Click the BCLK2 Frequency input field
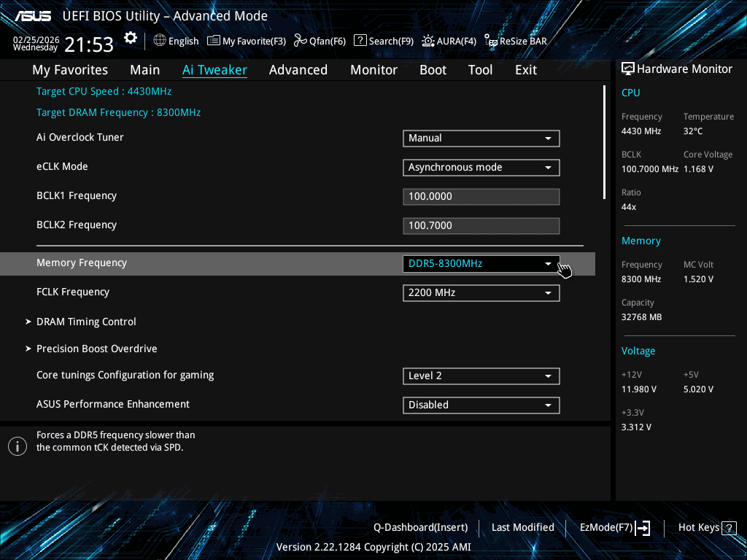 [x=481, y=226]
